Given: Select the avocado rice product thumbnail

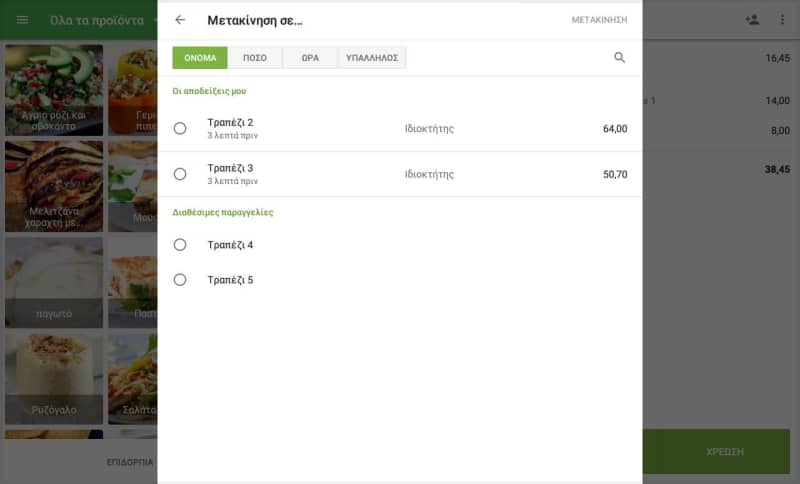Looking at the screenshot, I should (x=54, y=90).
